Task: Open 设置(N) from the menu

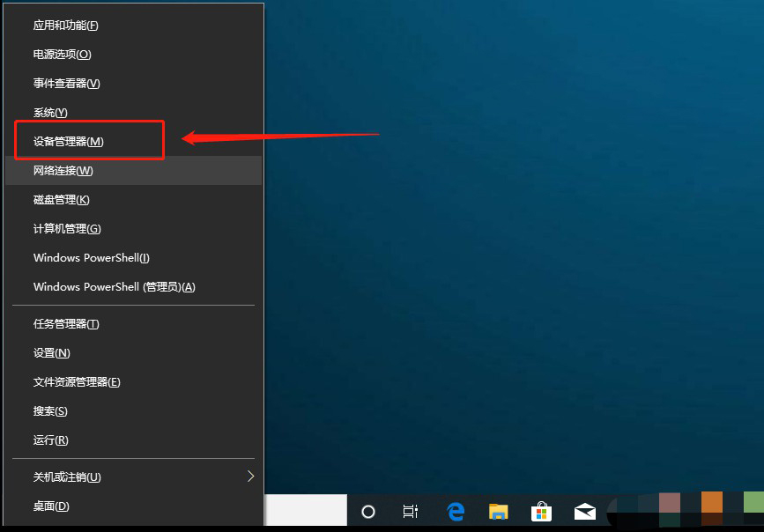Action: [x=52, y=353]
